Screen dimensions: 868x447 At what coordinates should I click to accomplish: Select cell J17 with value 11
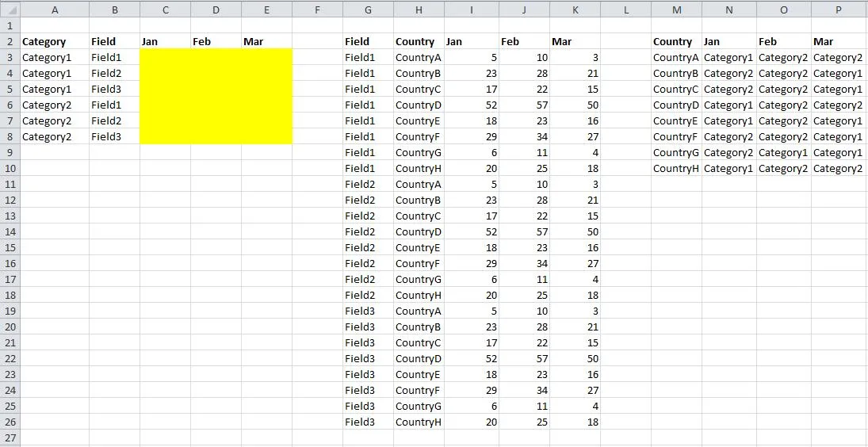(x=524, y=279)
